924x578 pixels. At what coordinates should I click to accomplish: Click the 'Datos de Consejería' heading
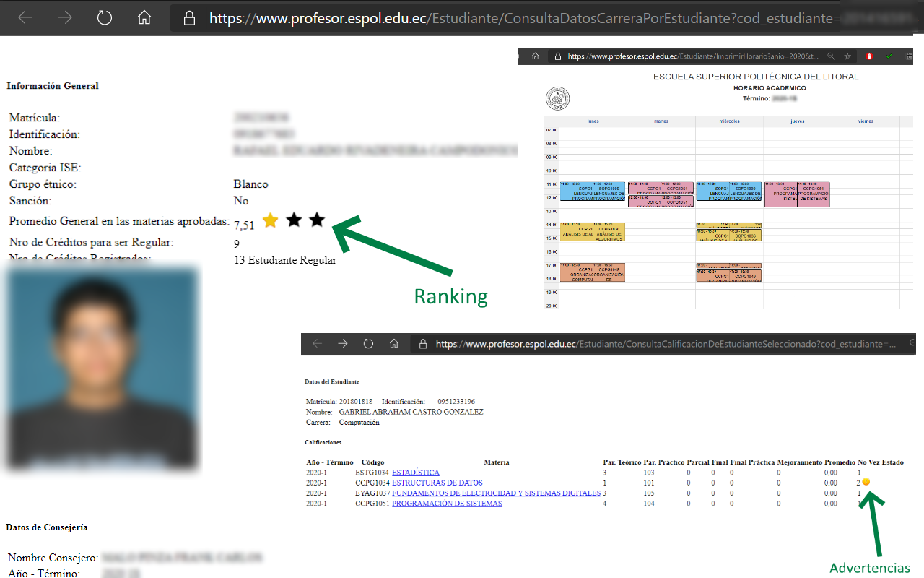(47, 527)
